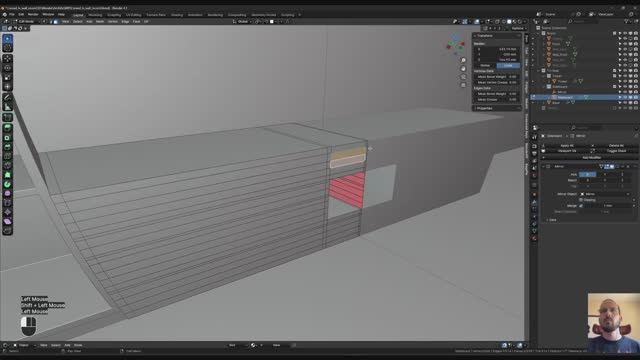The height and width of the screenshot is (360, 640).
Task: Open the File menu
Action: (x=12, y=15)
